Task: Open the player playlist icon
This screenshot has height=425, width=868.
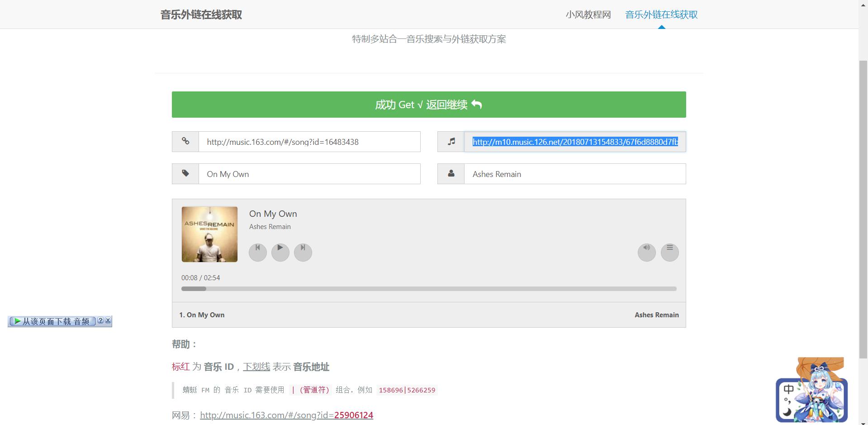Action: coord(669,252)
